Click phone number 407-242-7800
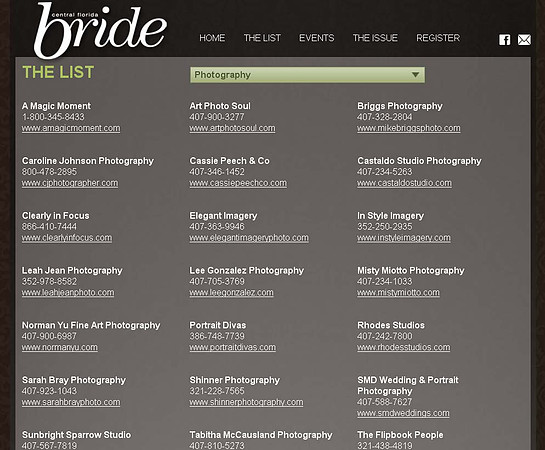545x450 pixels. click(384, 336)
